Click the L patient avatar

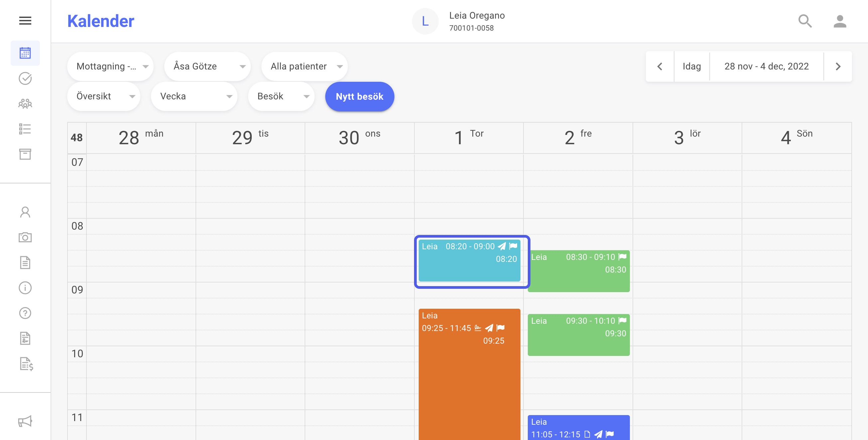425,21
